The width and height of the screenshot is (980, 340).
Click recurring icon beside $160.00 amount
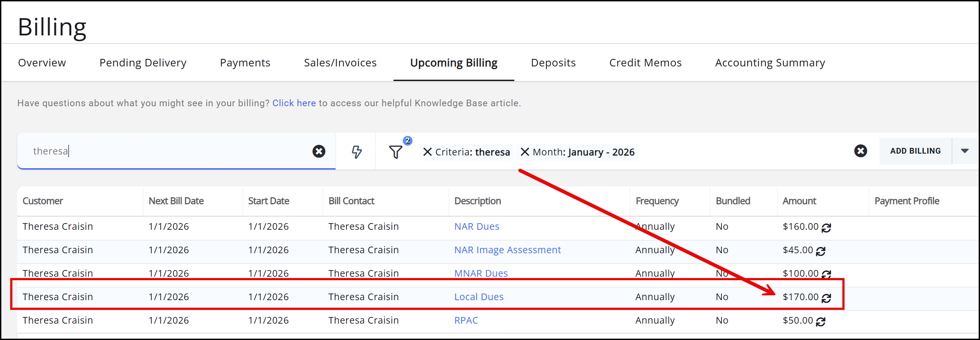tap(826, 228)
